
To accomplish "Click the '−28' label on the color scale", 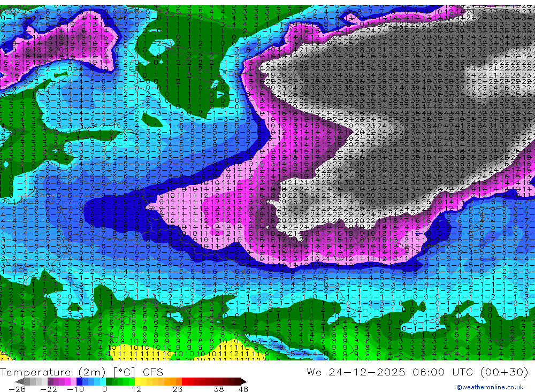I will click(x=17, y=389).
